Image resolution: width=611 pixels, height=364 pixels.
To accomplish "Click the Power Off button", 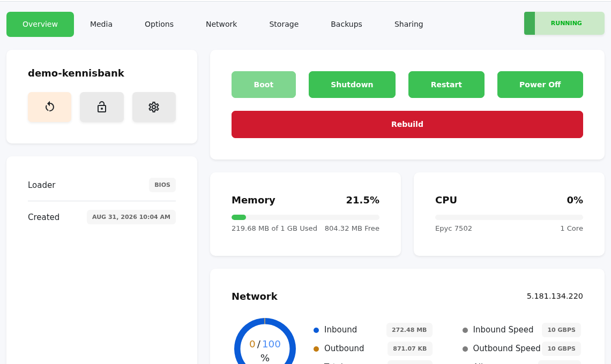I will (x=540, y=85).
